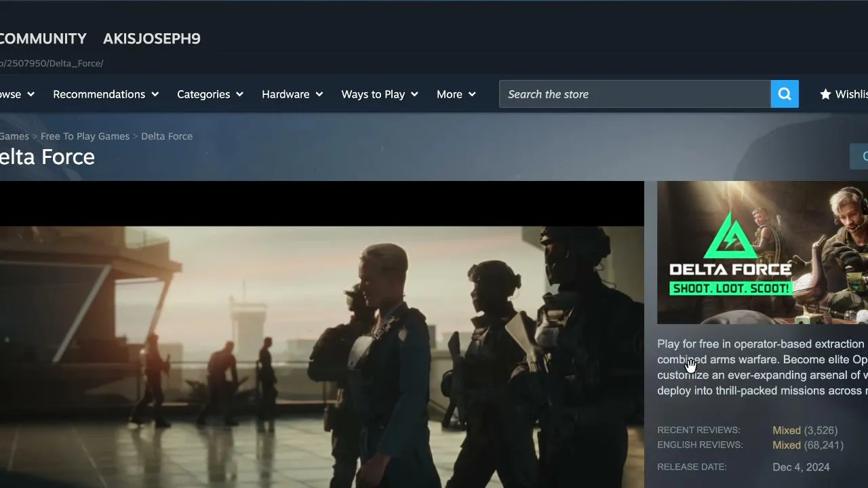Click the magnifier search button
868x488 pixels.
pyautogui.click(x=785, y=94)
